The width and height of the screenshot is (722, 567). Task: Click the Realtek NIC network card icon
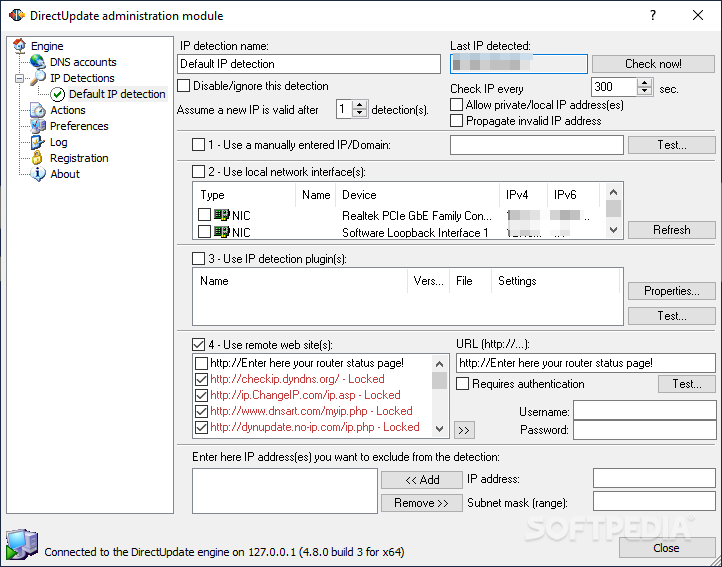tap(221, 215)
